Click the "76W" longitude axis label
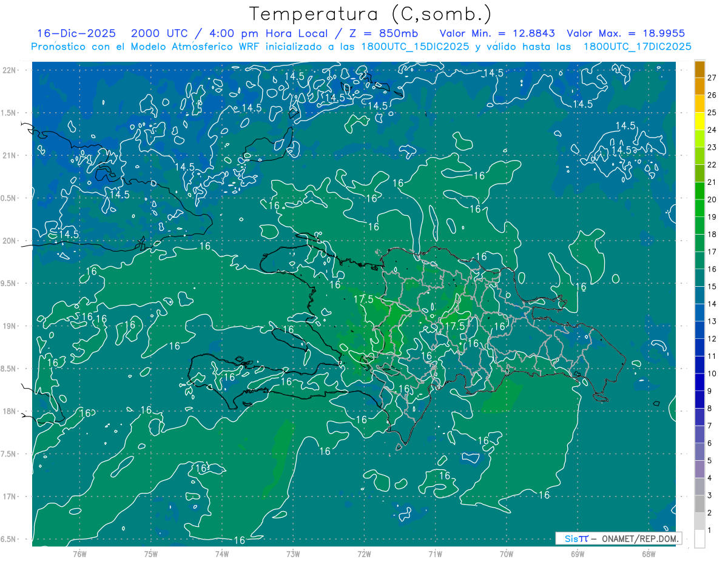 [79, 554]
